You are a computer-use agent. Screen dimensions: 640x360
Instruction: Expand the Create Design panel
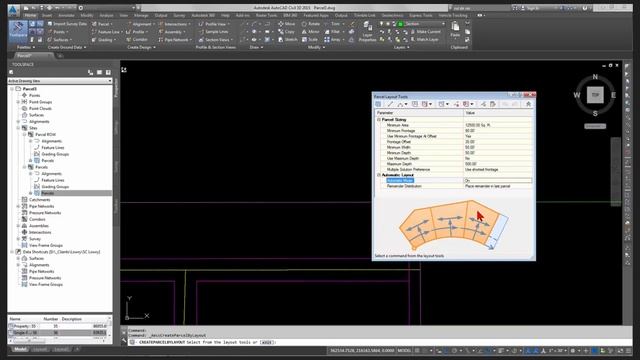141,47
